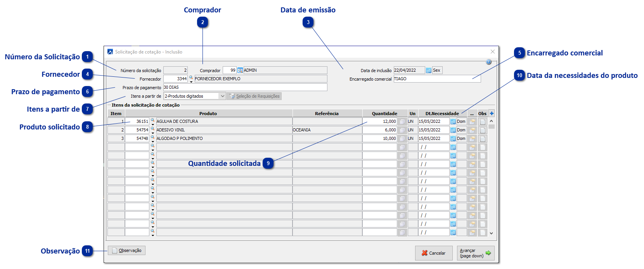Click Avançar (page down) button
644x269 pixels.
476,253
